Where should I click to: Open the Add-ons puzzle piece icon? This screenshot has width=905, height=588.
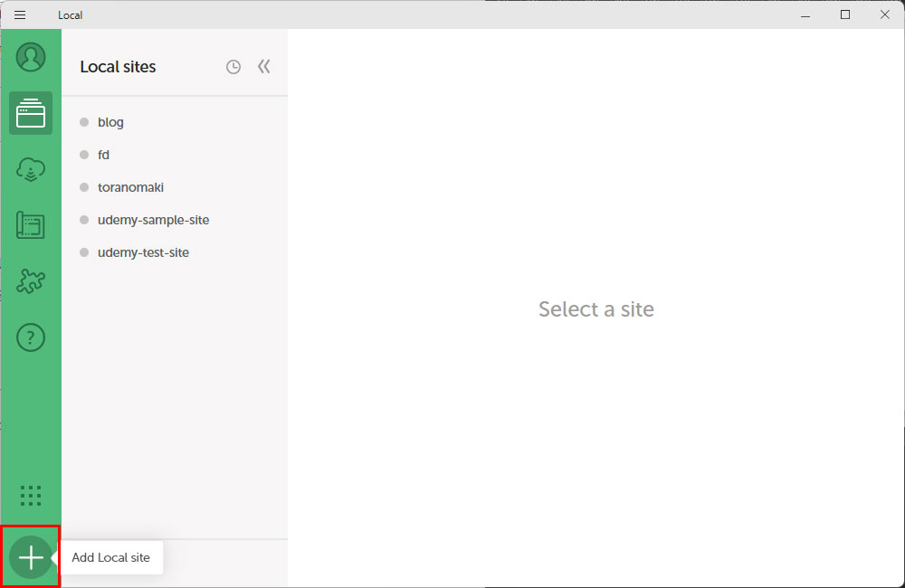click(31, 281)
